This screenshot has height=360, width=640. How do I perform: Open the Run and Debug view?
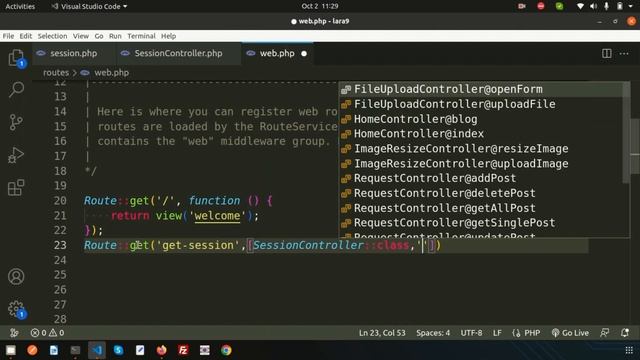click(x=16, y=155)
